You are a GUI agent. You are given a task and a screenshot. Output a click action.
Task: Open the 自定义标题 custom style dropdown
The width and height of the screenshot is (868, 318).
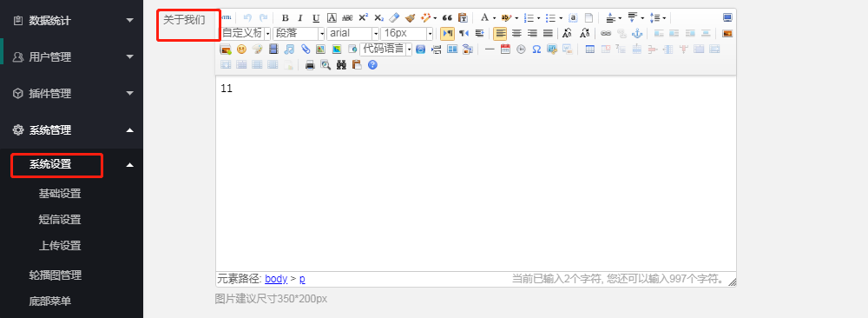click(x=268, y=33)
